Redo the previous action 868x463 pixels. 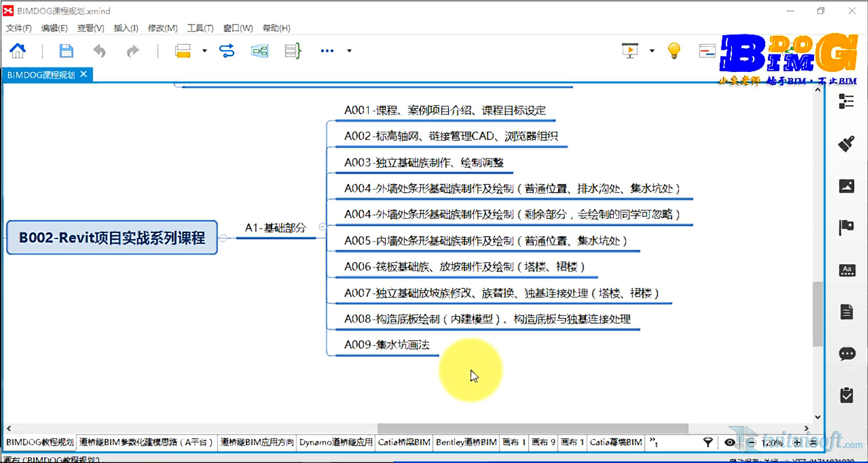132,51
